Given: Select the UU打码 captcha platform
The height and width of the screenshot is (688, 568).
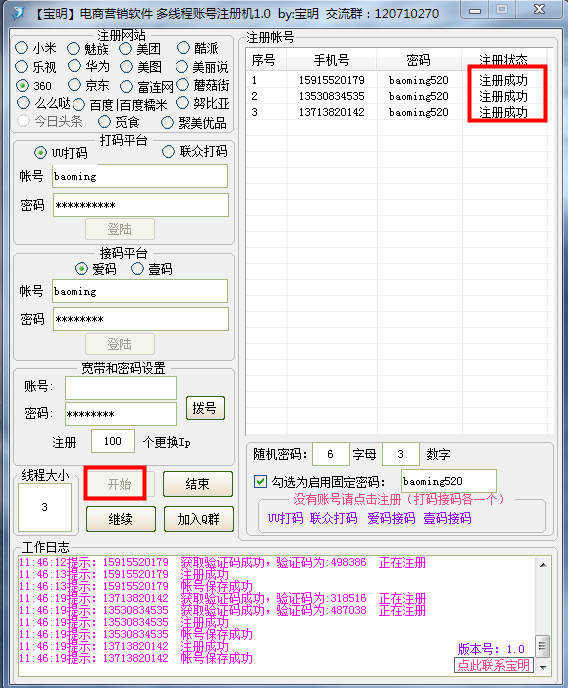Looking at the screenshot, I should [40, 153].
